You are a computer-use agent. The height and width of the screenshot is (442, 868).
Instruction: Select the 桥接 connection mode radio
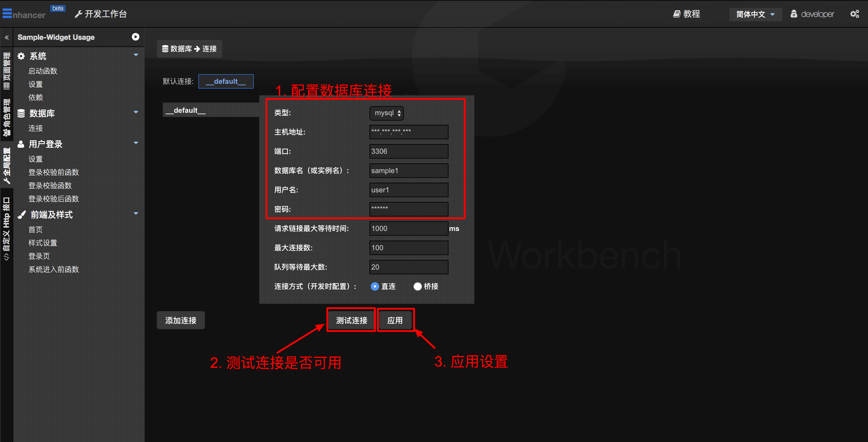coord(417,286)
